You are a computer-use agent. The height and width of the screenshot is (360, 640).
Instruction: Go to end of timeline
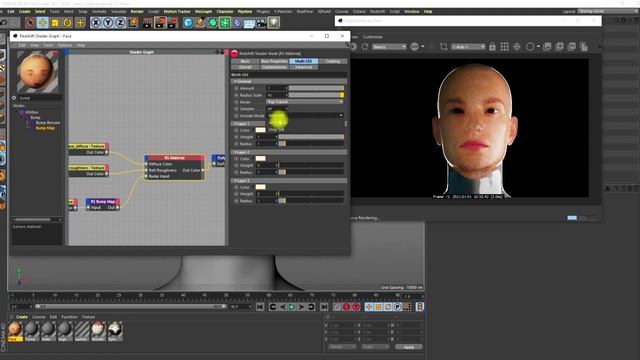[x=324, y=307]
